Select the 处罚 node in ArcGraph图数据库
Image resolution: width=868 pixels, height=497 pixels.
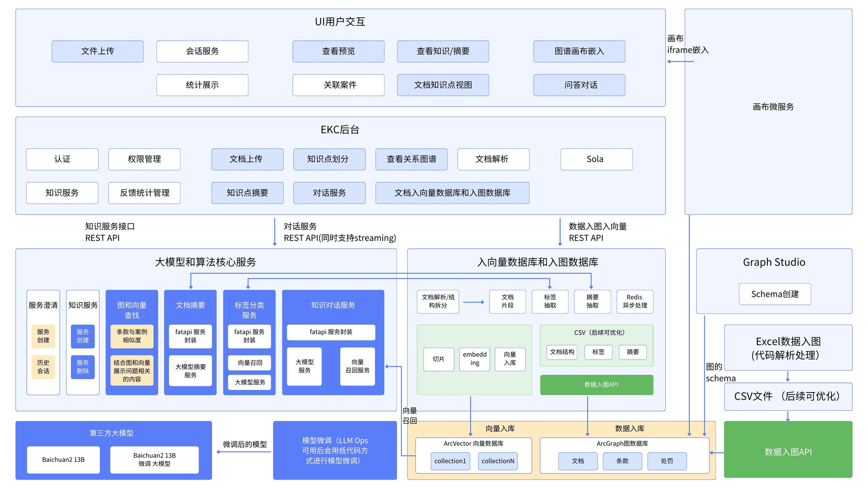point(667,461)
